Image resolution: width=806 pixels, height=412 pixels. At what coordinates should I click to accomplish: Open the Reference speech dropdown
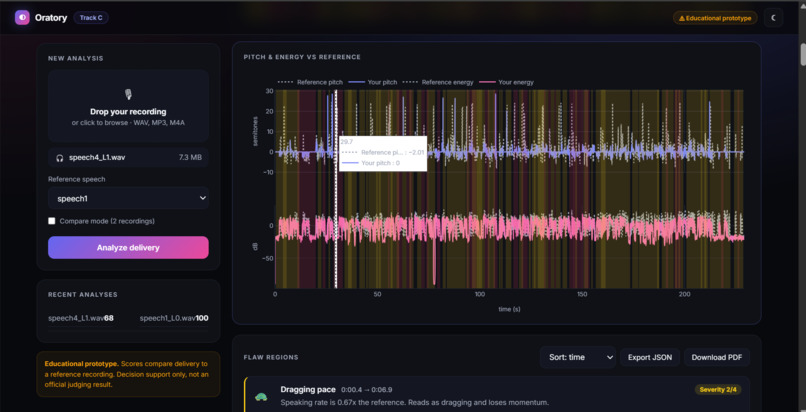(x=129, y=198)
